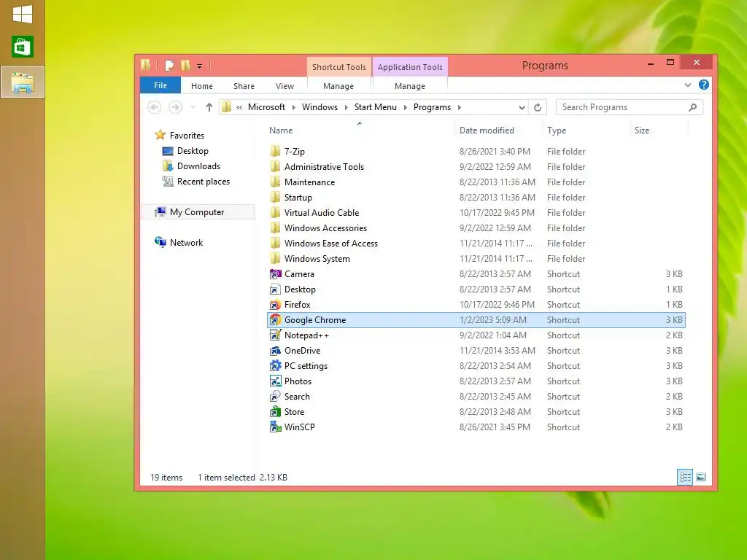This screenshot has height=560, width=747.
Task: Select the Notepad++ shortcut icon
Action: point(275,335)
